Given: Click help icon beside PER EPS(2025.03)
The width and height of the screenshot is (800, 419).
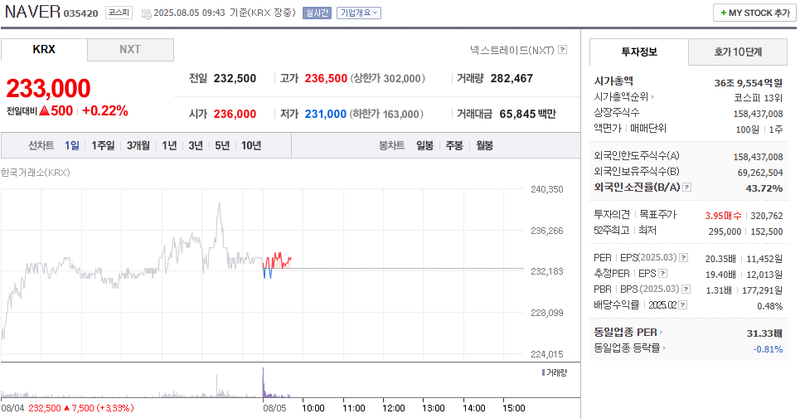Looking at the screenshot, I should [x=684, y=258].
